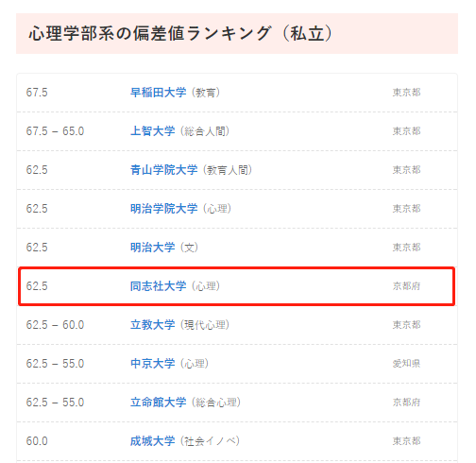This screenshot has width=476, height=463.
Task: Click the 愛知県 prefecture label
Action: tap(406, 364)
